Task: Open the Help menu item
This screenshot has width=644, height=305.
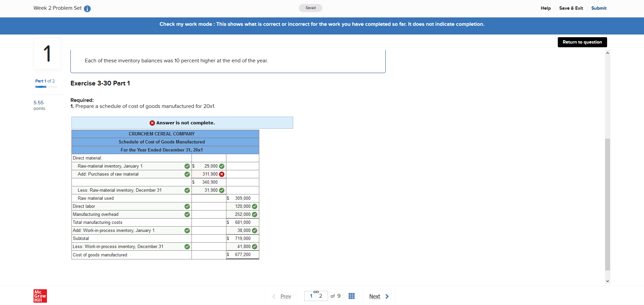Action: (x=545, y=8)
